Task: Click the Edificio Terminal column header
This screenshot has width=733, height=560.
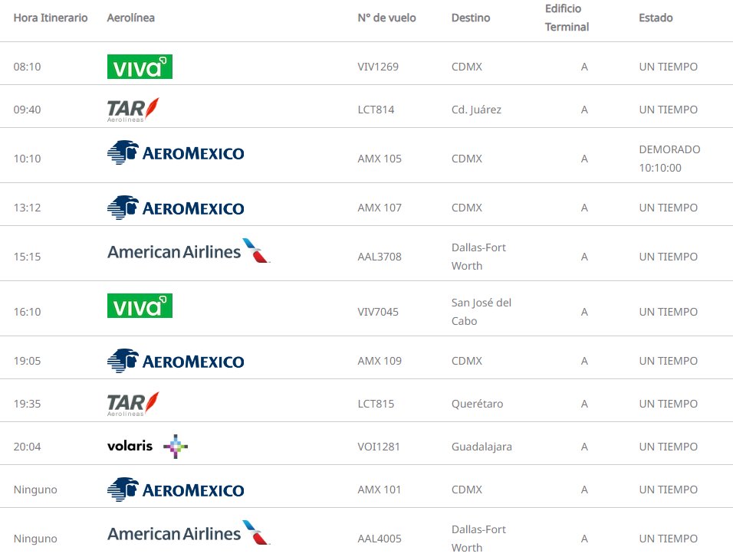Action: [567, 18]
